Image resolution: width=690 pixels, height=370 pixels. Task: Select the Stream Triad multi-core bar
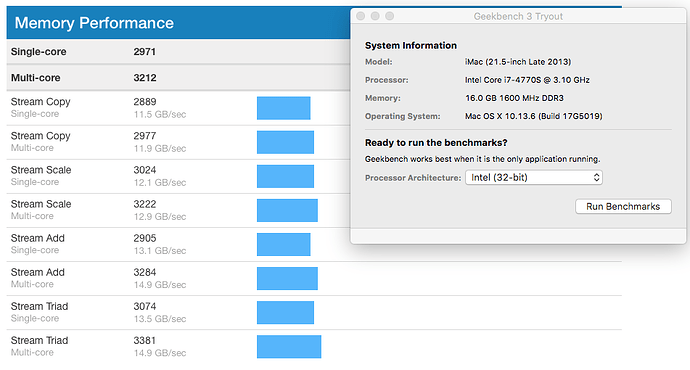click(x=289, y=347)
